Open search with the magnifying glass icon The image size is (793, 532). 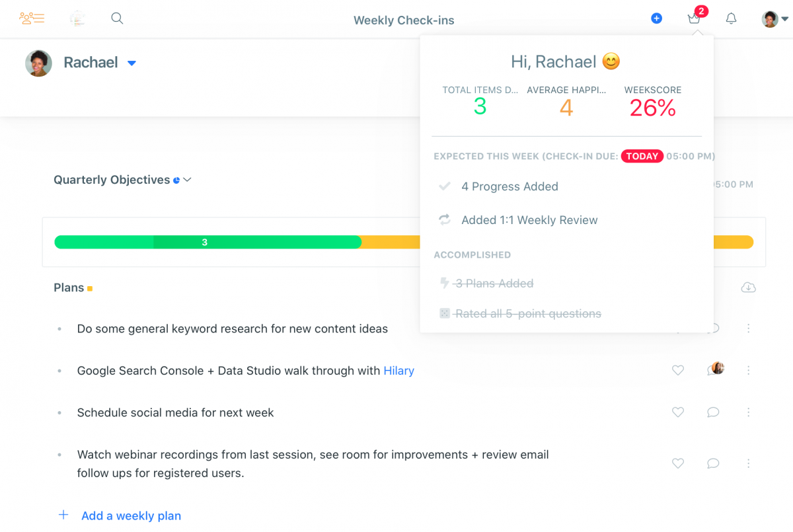117,18
